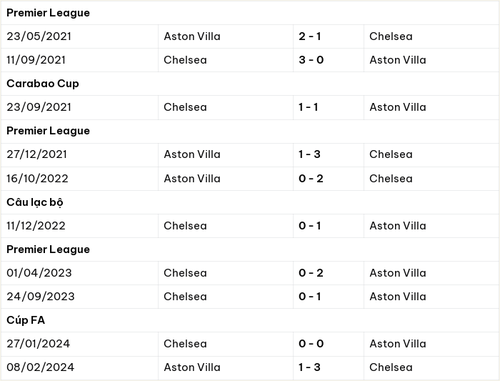
Task: Click the 11/12/2022 match date
Action: point(36,226)
